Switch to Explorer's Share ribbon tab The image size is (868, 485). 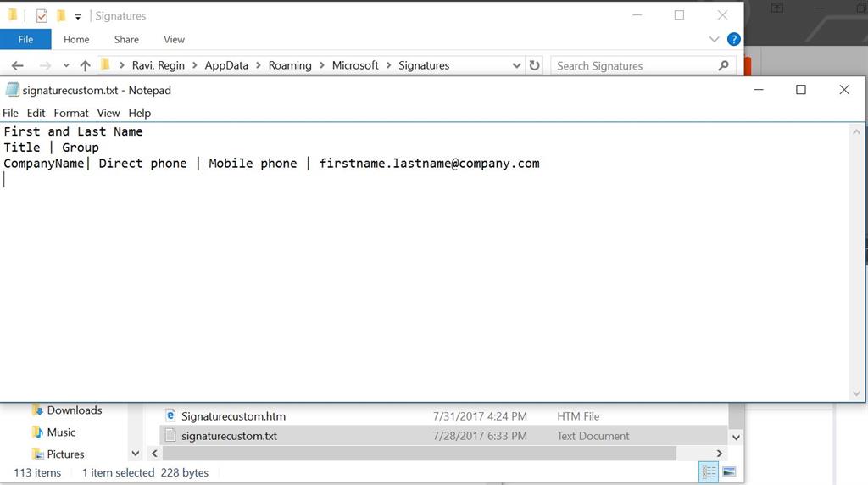[x=126, y=39]
